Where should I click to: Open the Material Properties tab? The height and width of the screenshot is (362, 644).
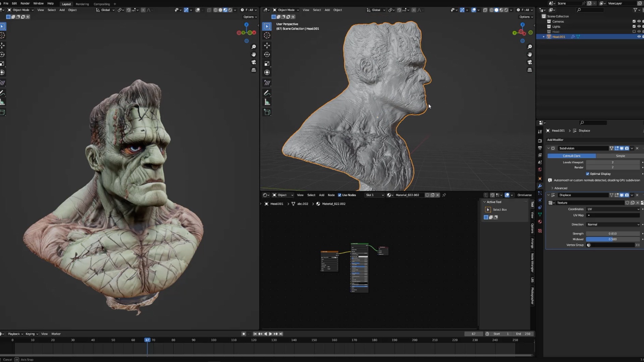click(540, 222)
